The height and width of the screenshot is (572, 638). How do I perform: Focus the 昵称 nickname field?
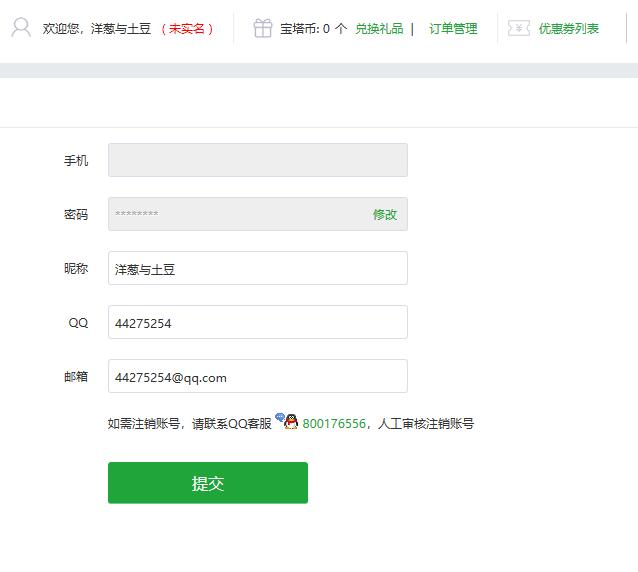point(258,268)
